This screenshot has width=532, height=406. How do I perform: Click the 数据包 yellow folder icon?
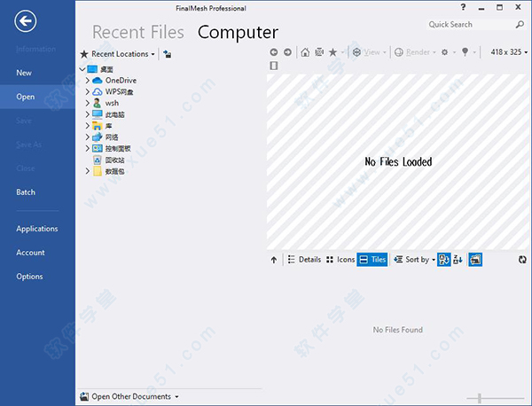98,171
